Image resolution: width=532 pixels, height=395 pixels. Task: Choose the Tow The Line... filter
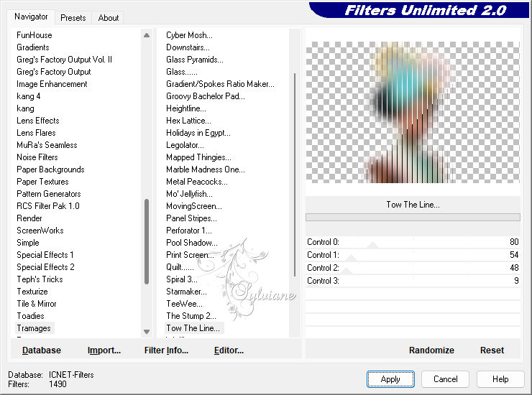193,328
